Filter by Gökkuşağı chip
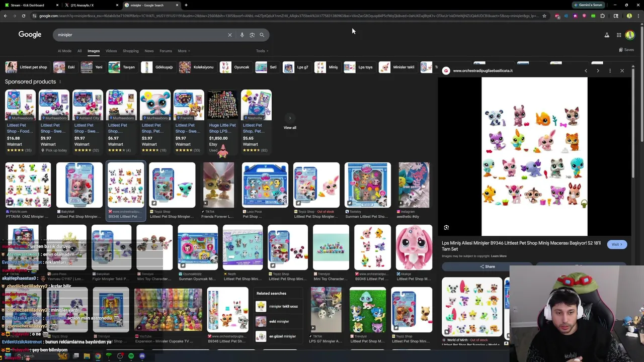The height and width of the screenshot is (362, 644). 157,67
